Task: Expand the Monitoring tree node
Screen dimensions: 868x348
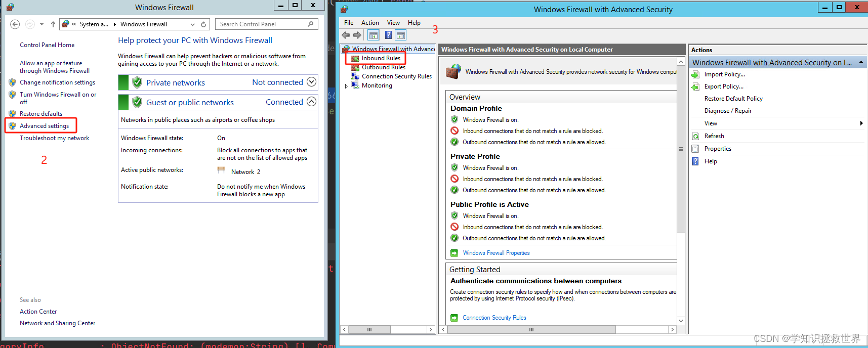Action: coord(346,86)
